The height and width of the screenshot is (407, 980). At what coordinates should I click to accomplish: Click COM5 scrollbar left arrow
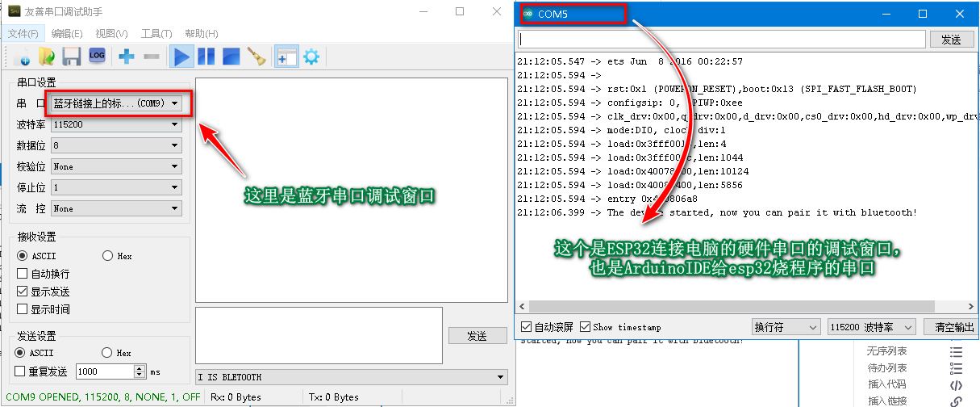coord(523,307)
